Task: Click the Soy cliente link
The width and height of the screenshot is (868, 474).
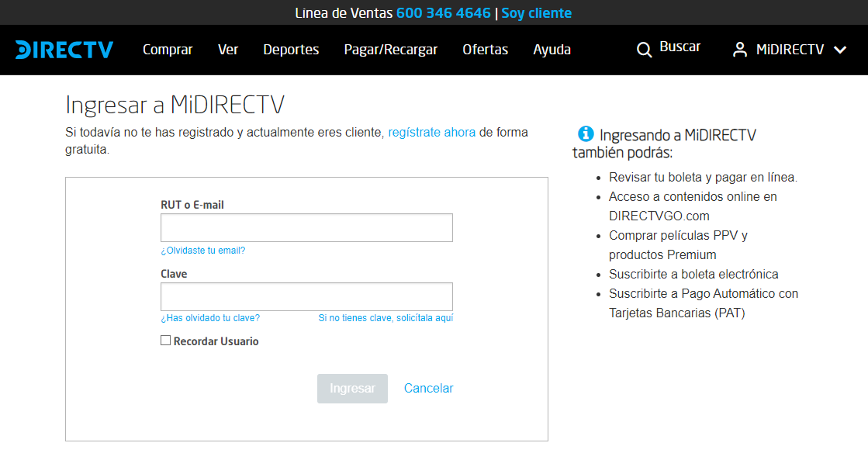Action: click(x=537, y=12)
